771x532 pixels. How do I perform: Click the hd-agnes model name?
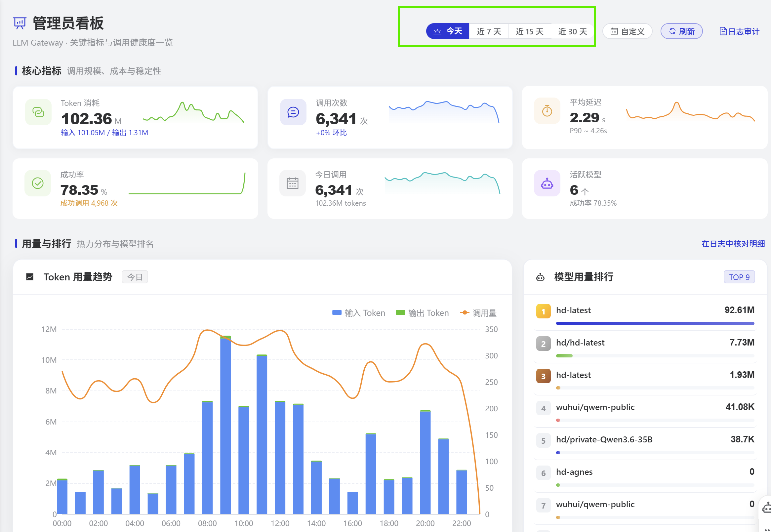(574, 472)
